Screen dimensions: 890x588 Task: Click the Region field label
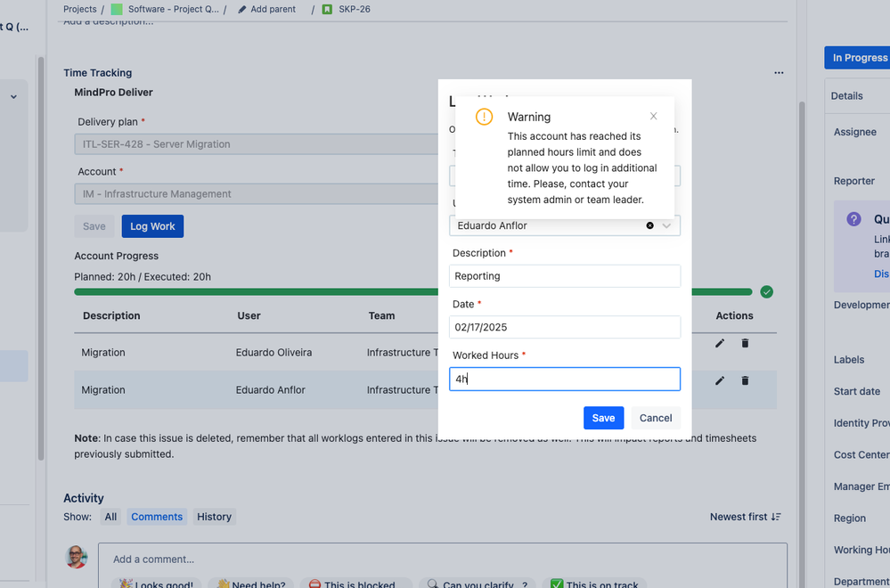[850, 519]
